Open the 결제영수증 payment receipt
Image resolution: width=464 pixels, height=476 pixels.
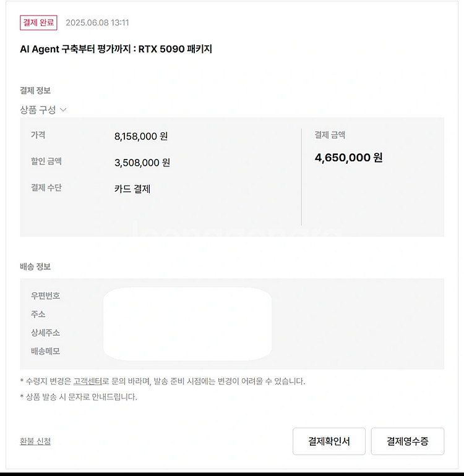tap(408, 441)
